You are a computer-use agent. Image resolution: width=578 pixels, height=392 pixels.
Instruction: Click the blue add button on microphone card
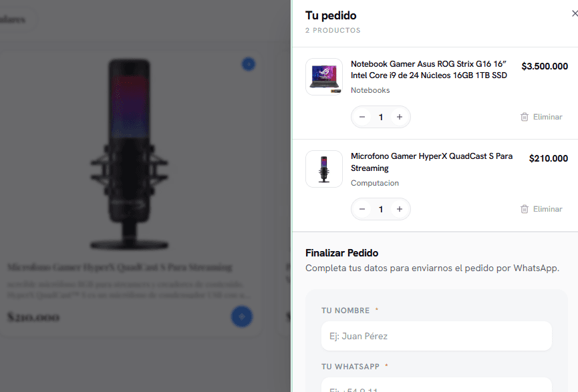(x=242, y=317)
